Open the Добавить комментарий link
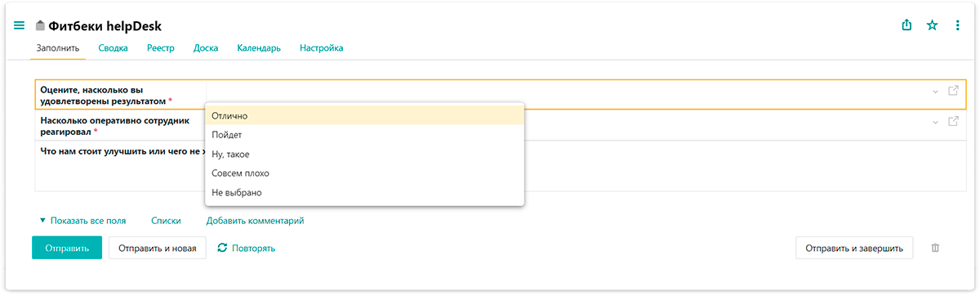The height and width of the screenshot is (296, 980). click(x=255, y=221)
